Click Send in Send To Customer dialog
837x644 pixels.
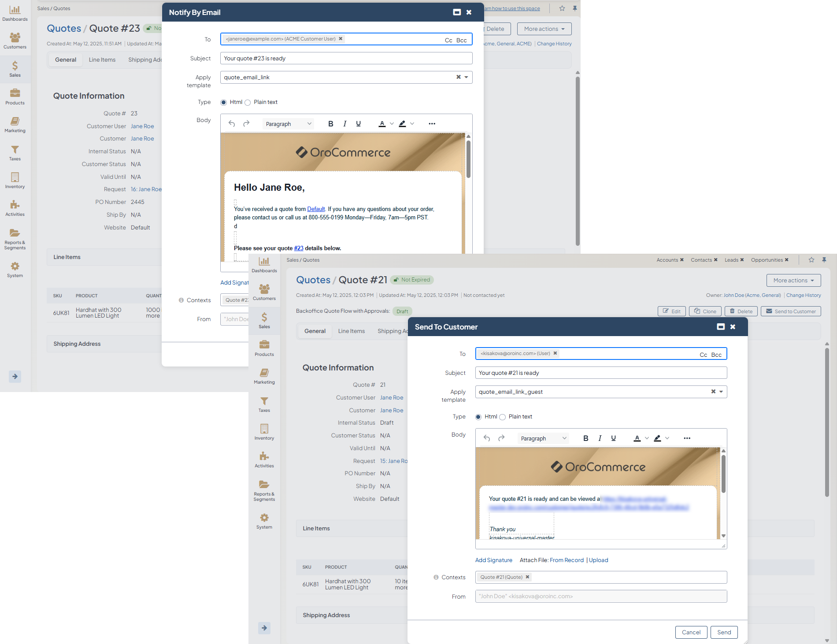(724, 632)
